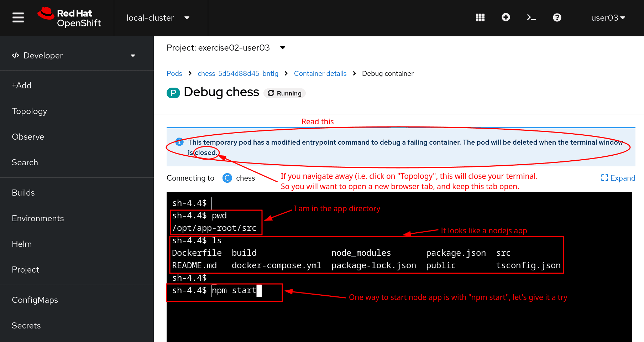Click the blue C container badge
Image resolution: width=644 pixels, height=342 pixels.
coord(227,178)
